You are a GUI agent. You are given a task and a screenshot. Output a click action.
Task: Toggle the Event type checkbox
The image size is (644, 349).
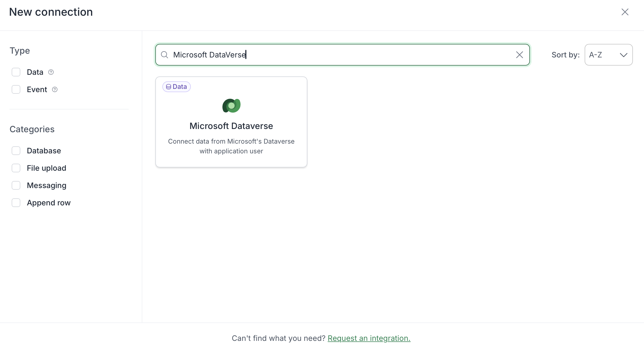click(x=16, y=89)
